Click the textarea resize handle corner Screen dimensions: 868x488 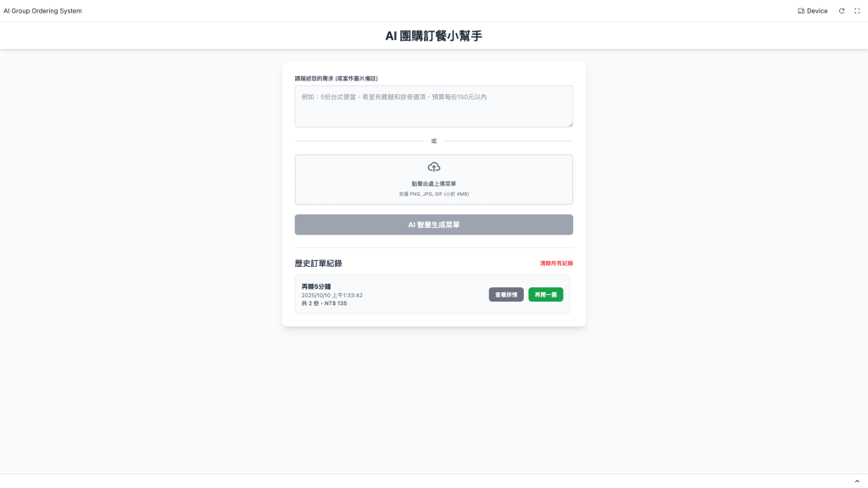570,125
